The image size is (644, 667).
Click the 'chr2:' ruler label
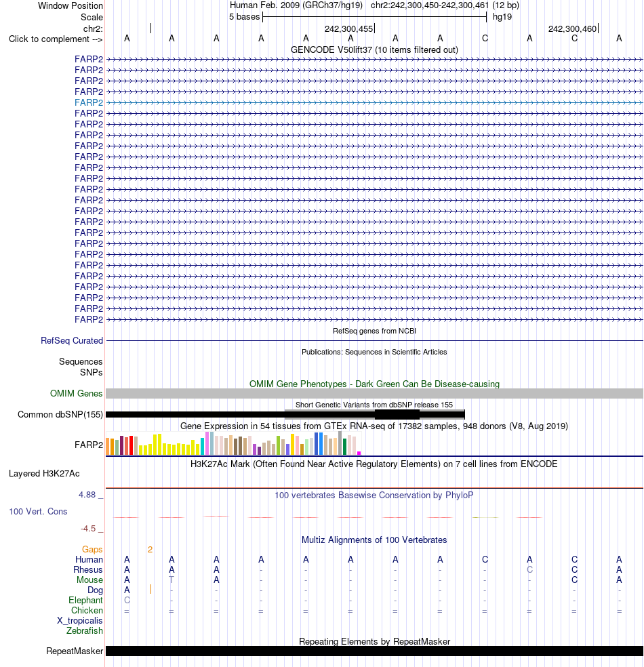point(93,29)
